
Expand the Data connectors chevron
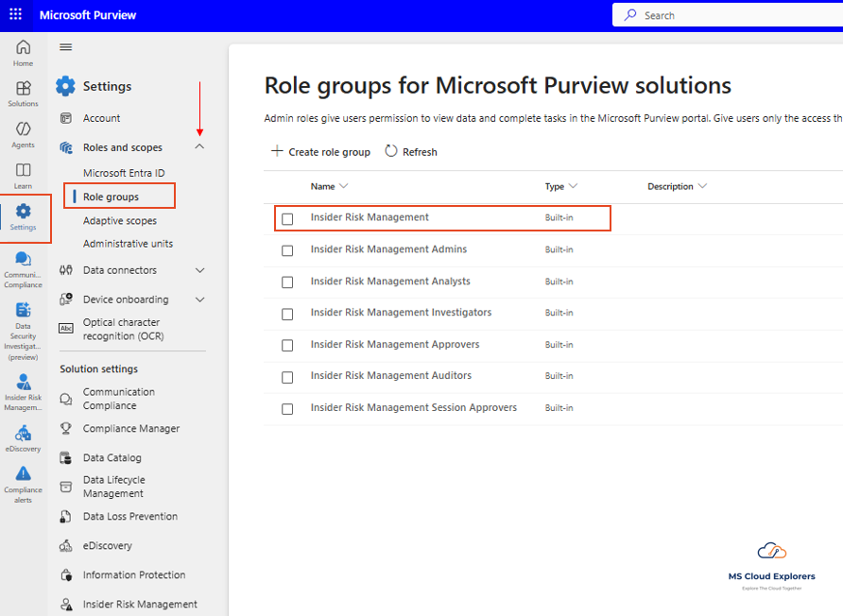click(x=199, y=270)
